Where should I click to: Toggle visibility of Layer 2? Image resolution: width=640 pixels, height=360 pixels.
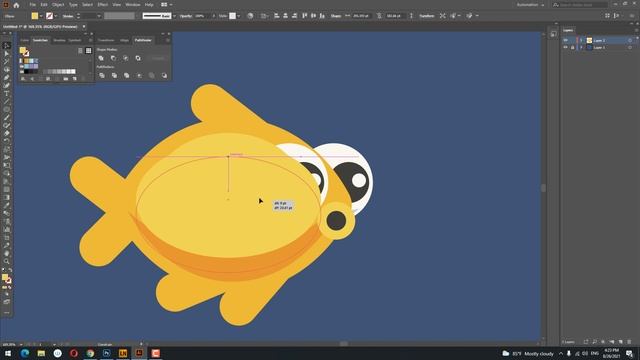pos(566,40)
